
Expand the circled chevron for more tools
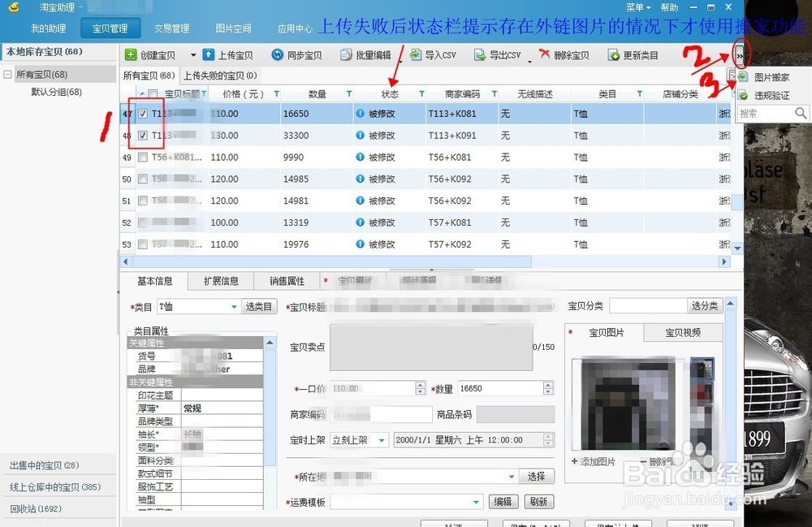[x=741, y=54]
